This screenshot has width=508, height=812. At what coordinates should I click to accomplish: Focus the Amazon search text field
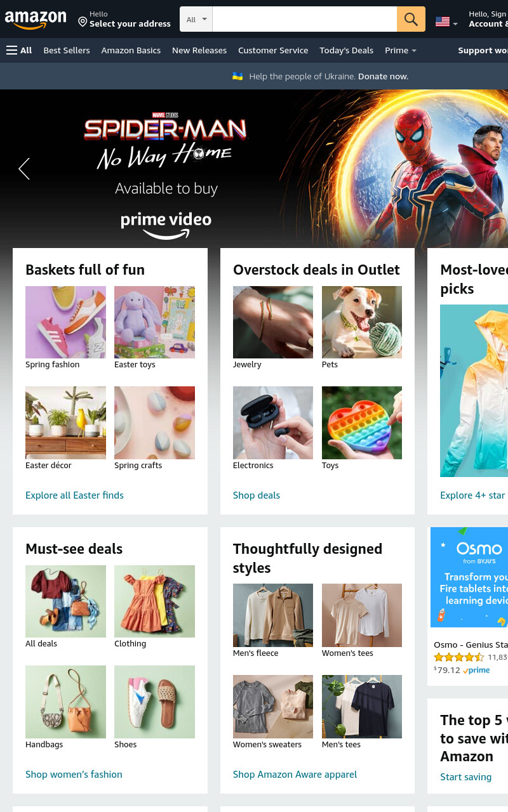pyautogui.click(x=305, y=19)
